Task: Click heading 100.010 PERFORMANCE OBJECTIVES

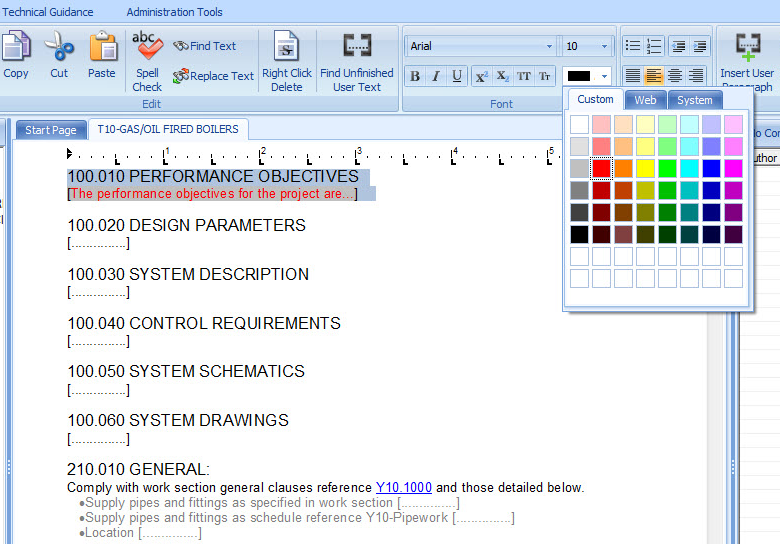Action: pyautogui.click(x=213, y=177)
